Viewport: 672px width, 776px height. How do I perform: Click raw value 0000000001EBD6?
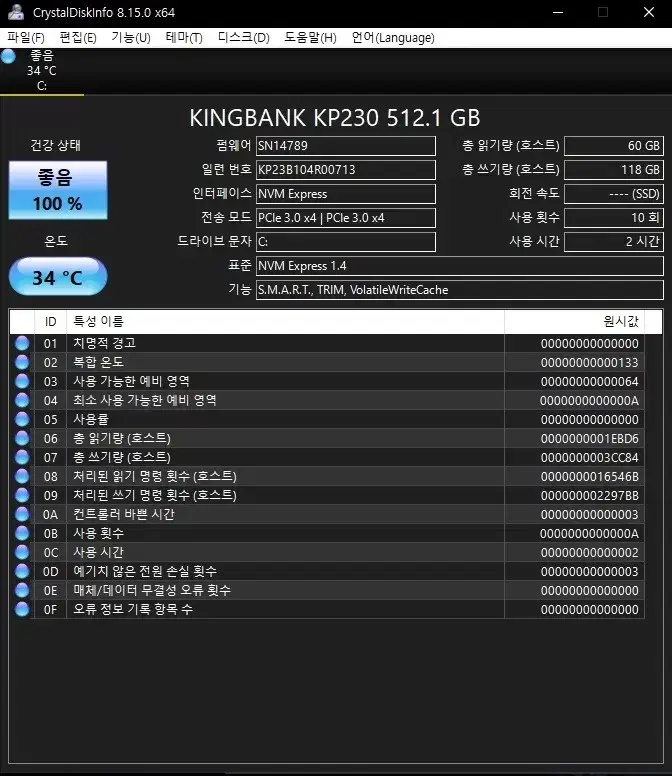(589, 438)
